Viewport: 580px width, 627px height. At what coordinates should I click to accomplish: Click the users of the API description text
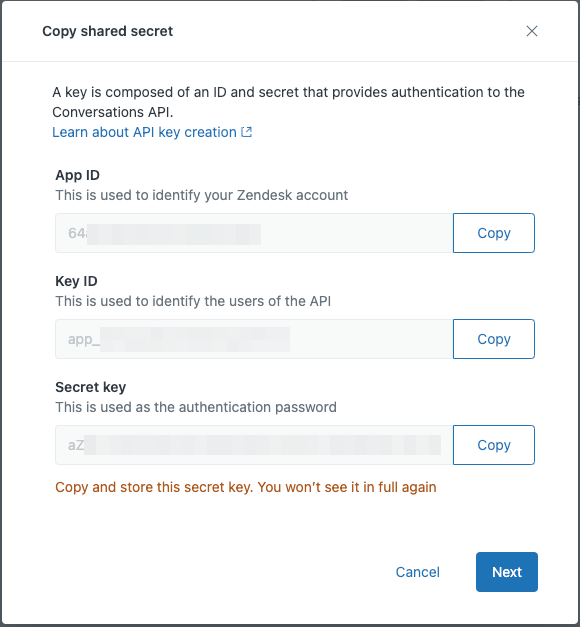(x=193, y=301)
